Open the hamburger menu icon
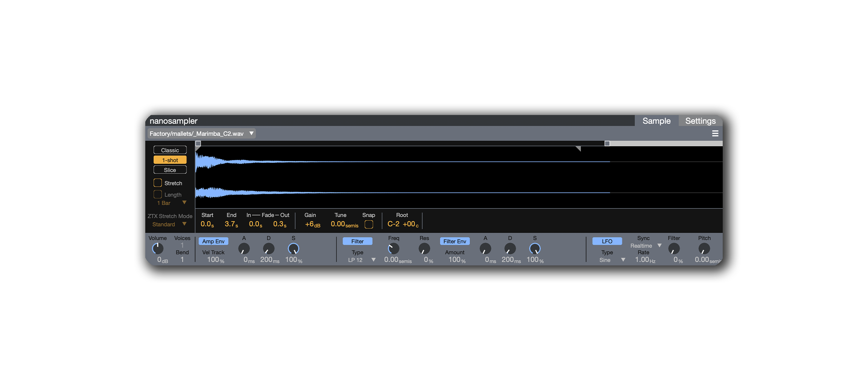 point(715,133)
